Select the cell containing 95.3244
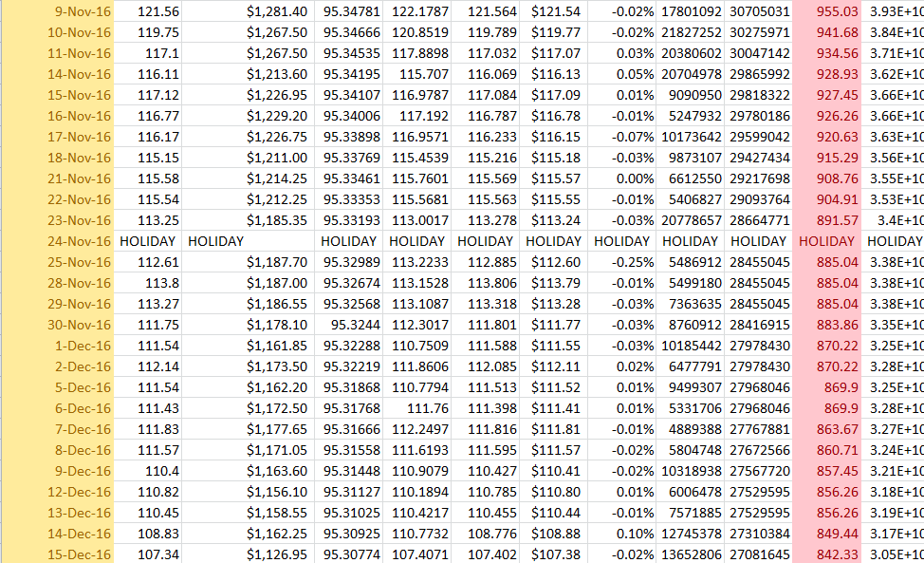Viewport: 924px width, 563px height. [352, 325]
